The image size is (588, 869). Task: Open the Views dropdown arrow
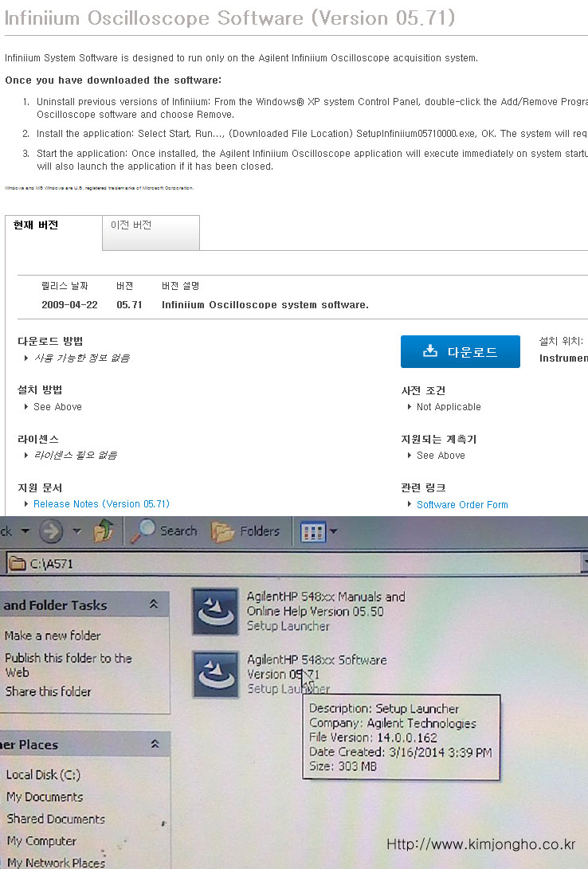pyautogui.click(x=333, y=531)
